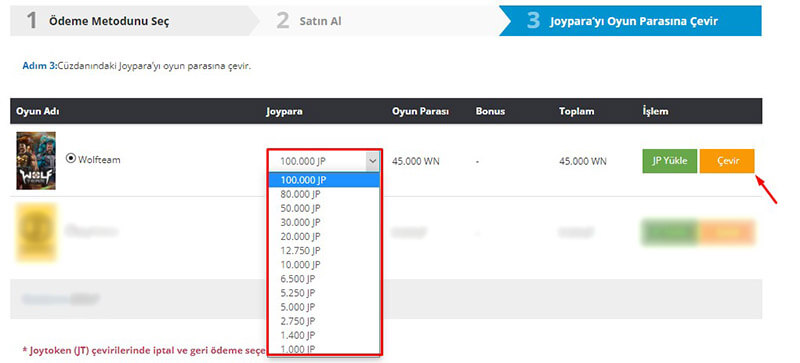This screenshot has width=800, height=363.
Task: Click the Joypara column header
Action: point(284,111)
